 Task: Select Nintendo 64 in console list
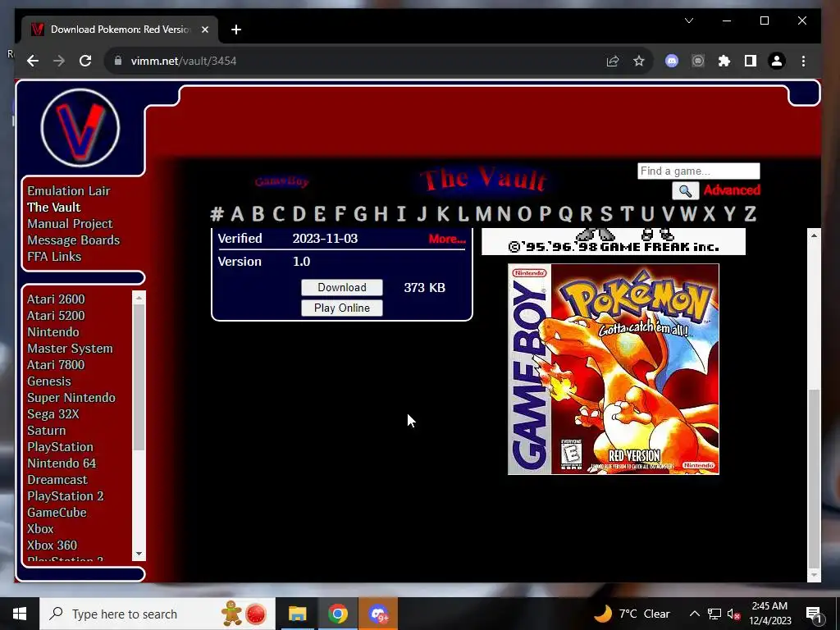tap(62, 463)
